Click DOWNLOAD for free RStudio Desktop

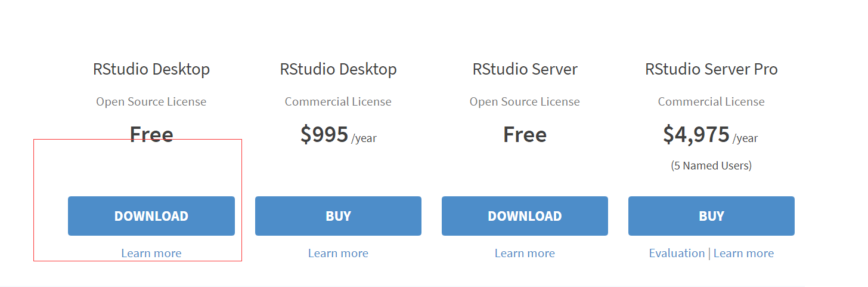click(151, 216)
